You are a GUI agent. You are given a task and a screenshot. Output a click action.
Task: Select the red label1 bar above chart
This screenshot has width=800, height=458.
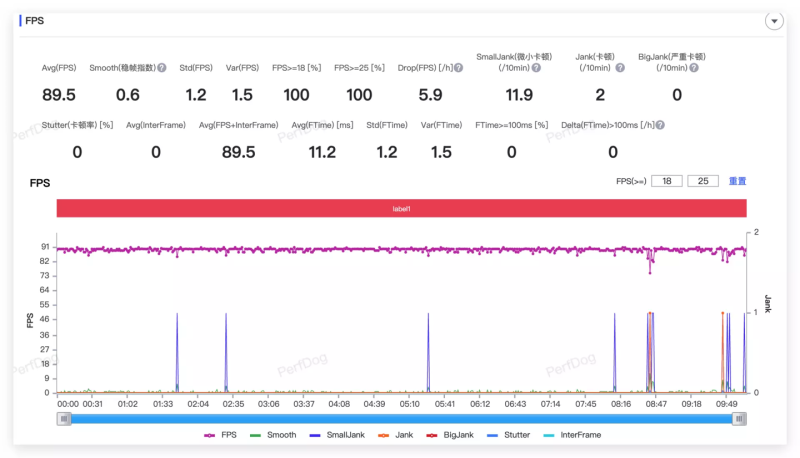[401, 208]
